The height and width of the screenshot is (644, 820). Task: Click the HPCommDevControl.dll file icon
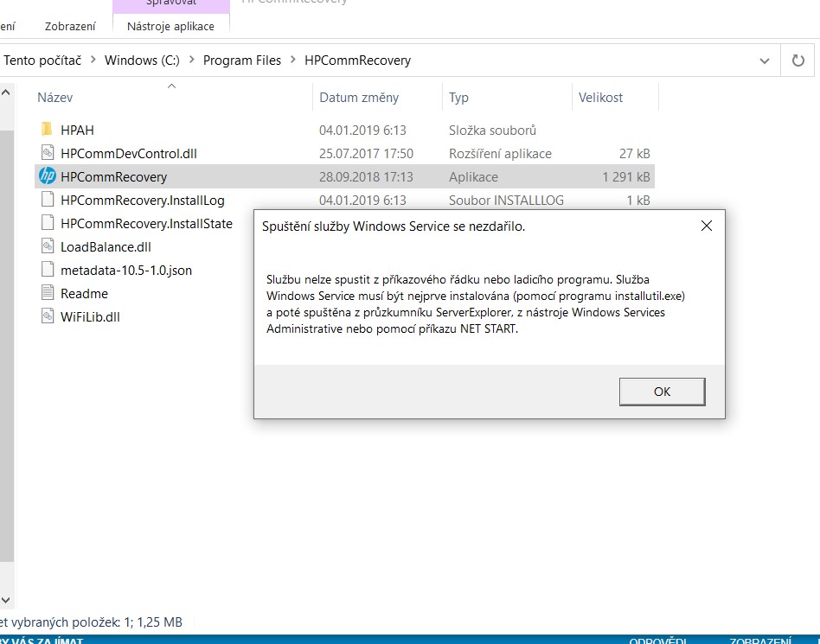coord(48,153)
